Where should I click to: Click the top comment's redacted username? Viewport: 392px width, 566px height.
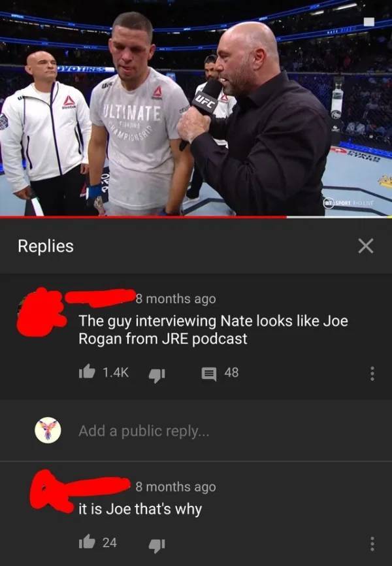[x=101, y=297]
